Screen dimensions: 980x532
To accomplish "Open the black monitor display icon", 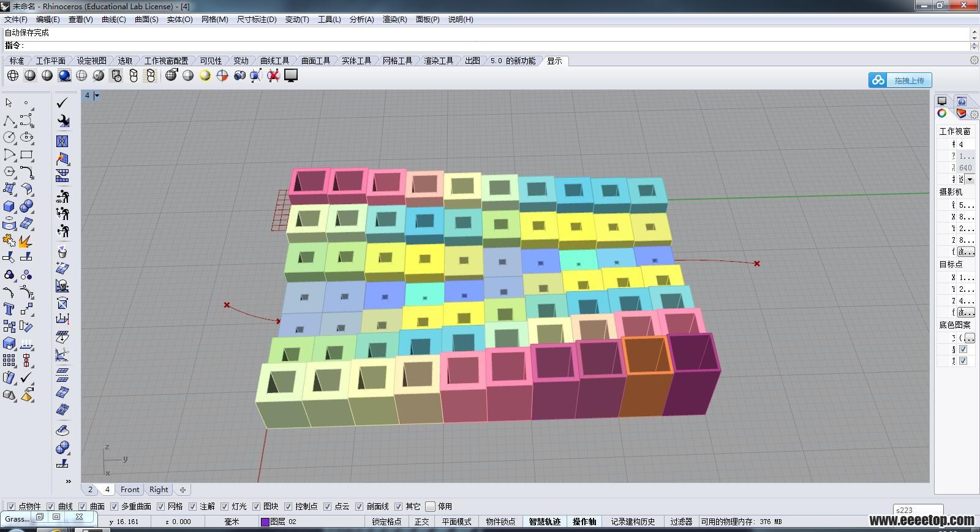I will pos(291,75).
